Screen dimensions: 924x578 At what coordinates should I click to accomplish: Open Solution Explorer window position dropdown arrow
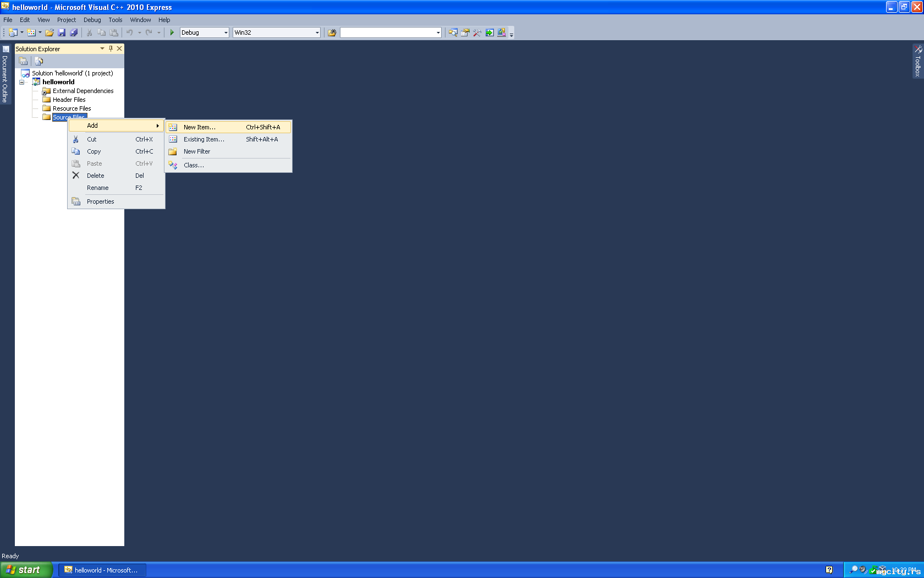pos(102,48)
